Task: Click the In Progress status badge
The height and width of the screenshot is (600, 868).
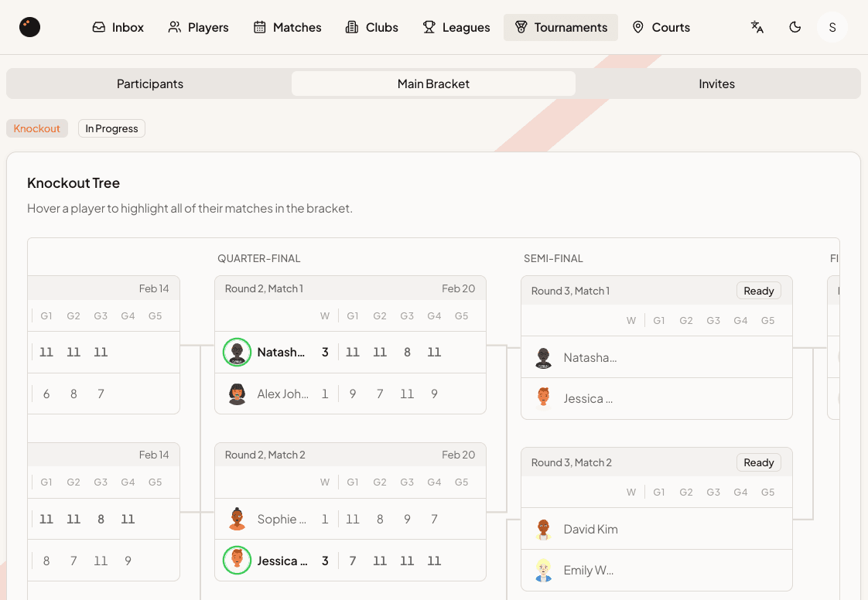Action: pyautogui.click(x=111, y=128)
